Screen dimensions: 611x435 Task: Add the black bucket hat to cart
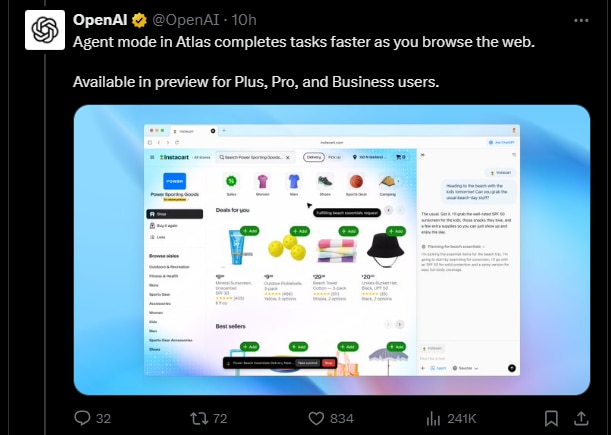[x=396, y=231]
